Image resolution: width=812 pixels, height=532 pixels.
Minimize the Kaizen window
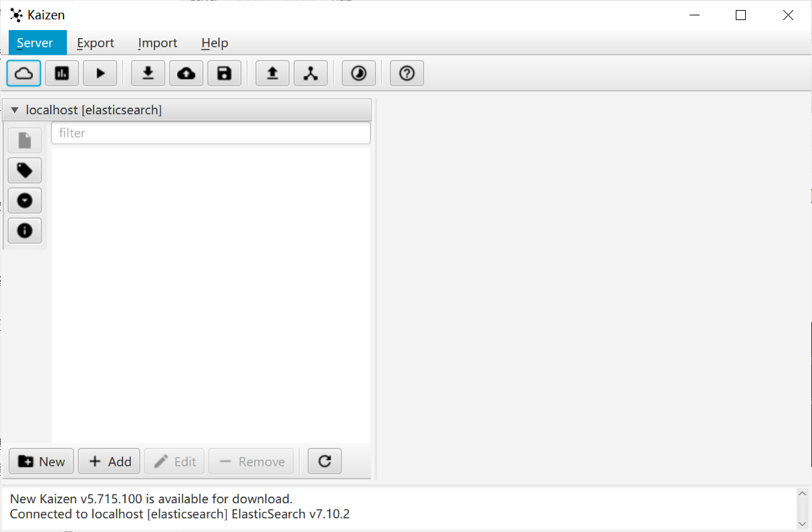[x=694, y=15]
